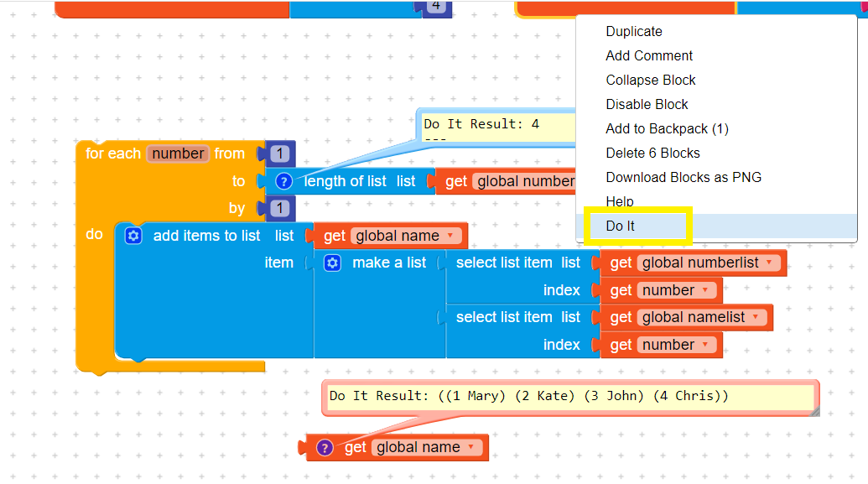Screen dimensions: 868x484
Task: Click the resize handle of the names result comment
Action: 814,412
